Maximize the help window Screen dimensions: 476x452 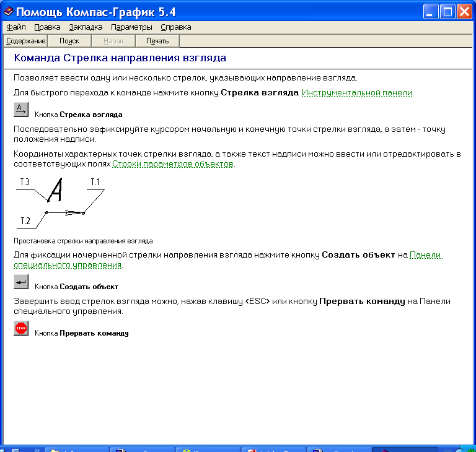coord(447,12)
